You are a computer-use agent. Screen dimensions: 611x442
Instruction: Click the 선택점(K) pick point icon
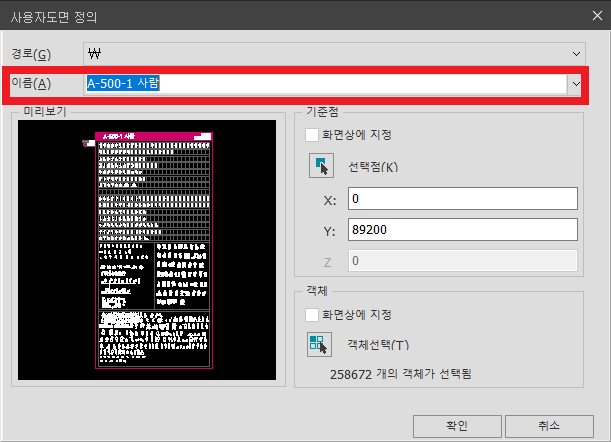click(x=321, y=166)
